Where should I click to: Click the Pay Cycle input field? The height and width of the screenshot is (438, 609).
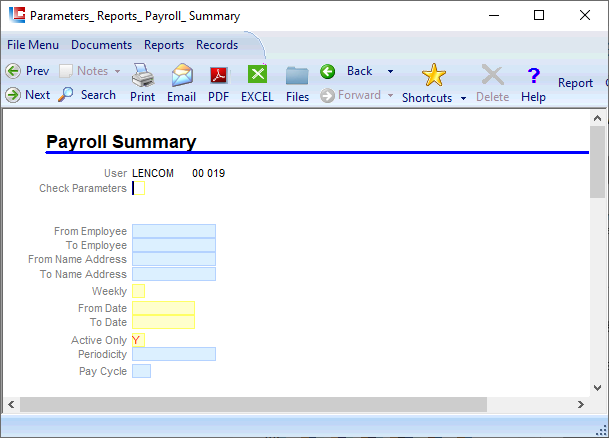click(x=141, y=371)
